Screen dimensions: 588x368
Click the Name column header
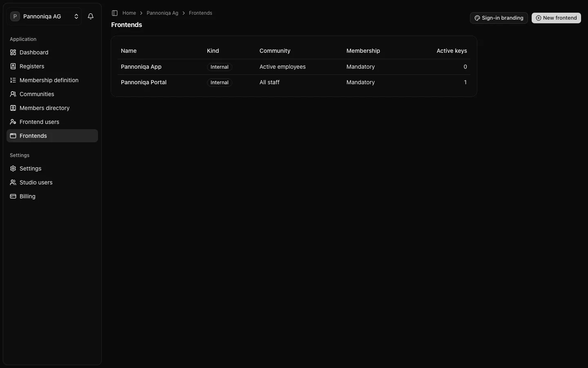point(129,51)
